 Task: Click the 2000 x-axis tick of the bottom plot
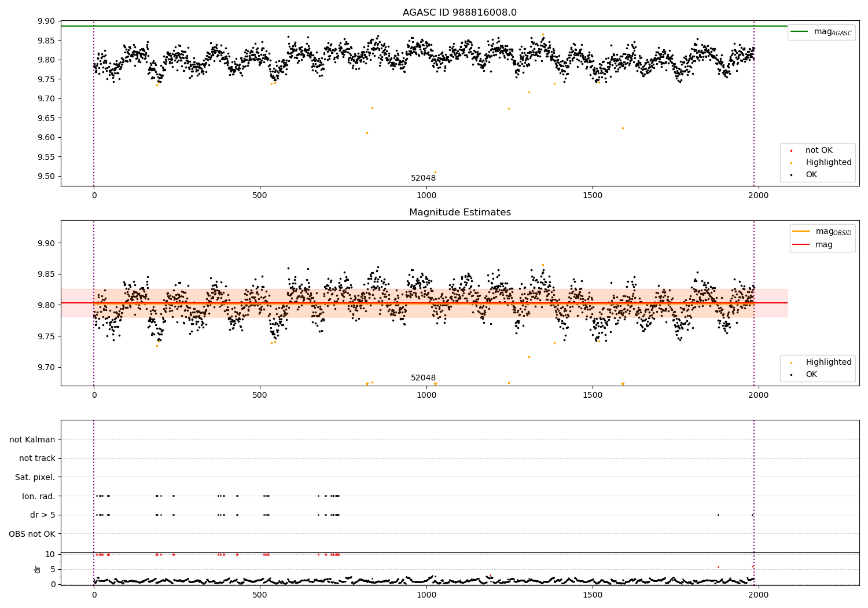click(x=759, y=595)
